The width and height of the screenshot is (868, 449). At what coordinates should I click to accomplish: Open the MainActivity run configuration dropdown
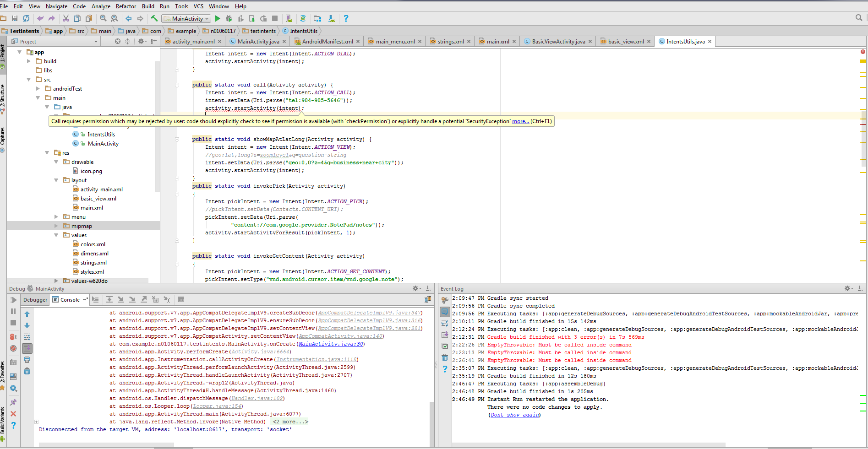207,18
